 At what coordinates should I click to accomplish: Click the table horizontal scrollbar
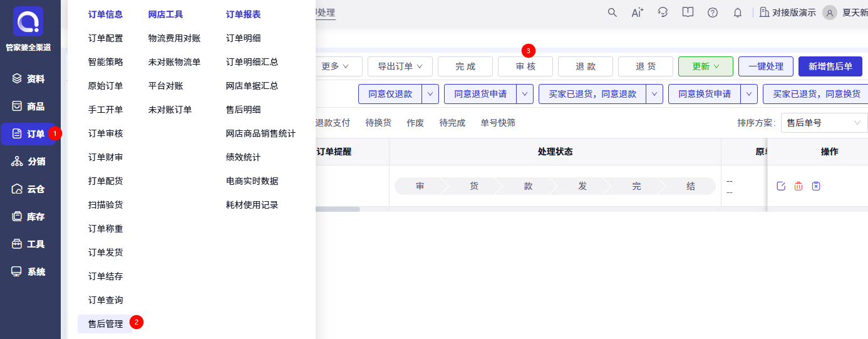pos(338,209)
